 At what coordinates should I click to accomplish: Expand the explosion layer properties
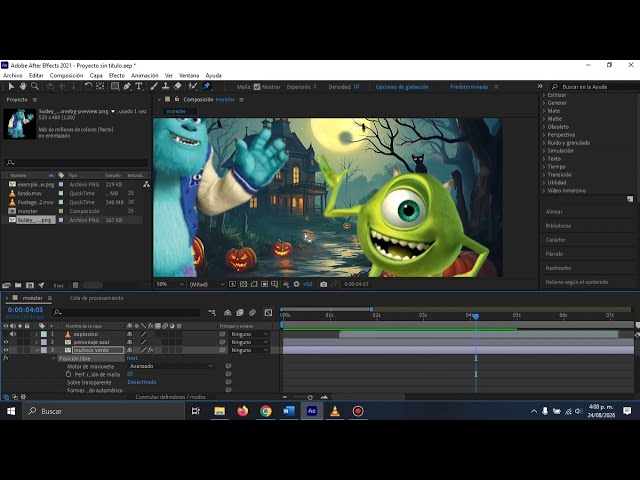pyautogui.click(x=36, y=334)
